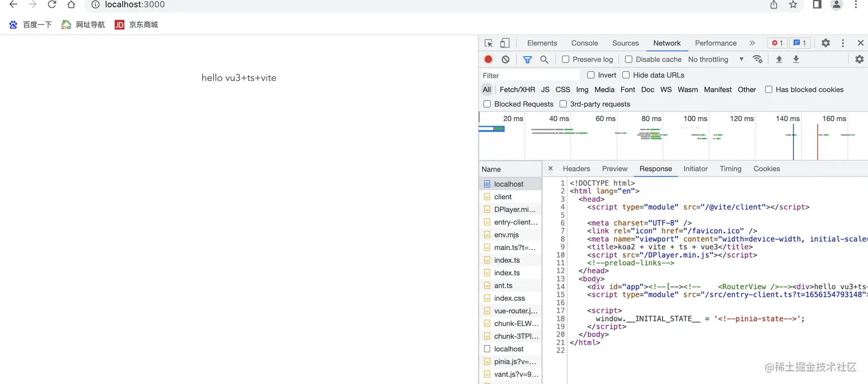Go to the browser home icon

pos(71,5)
